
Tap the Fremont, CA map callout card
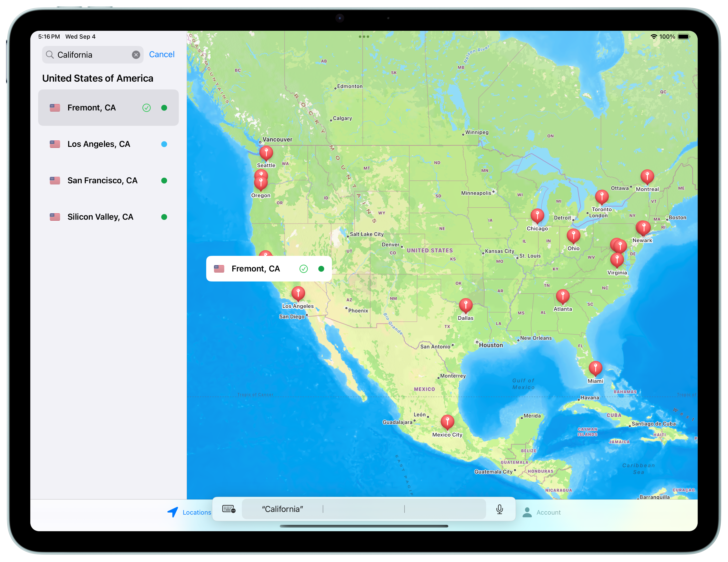pyautogui.click(x=269, y=269)
